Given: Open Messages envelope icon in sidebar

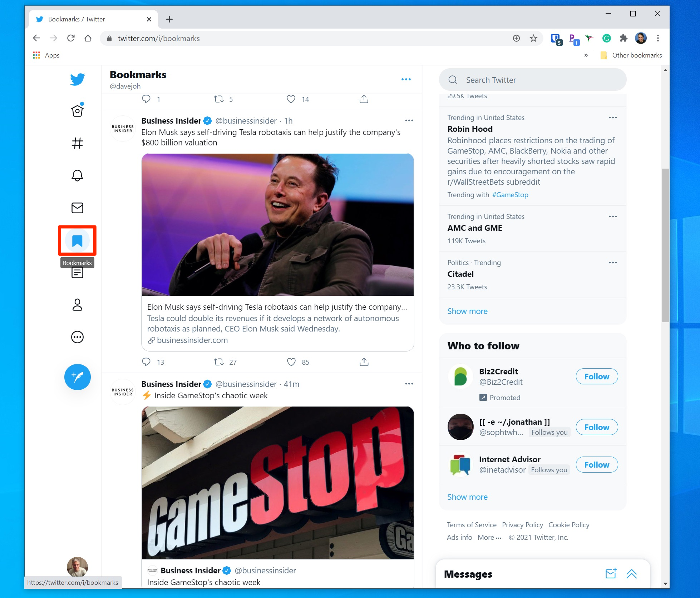Looking at the screenshot, I should tap(77, 208).
